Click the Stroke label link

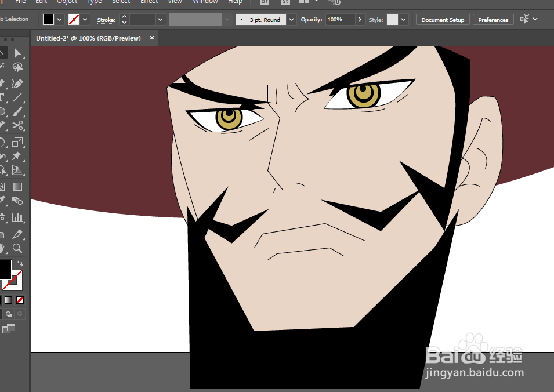point(106,20)
